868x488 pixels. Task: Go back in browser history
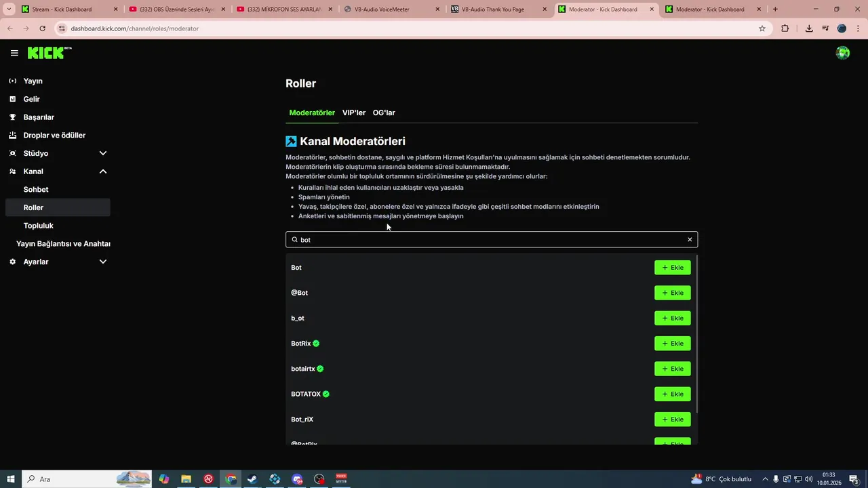click(10, 28)
